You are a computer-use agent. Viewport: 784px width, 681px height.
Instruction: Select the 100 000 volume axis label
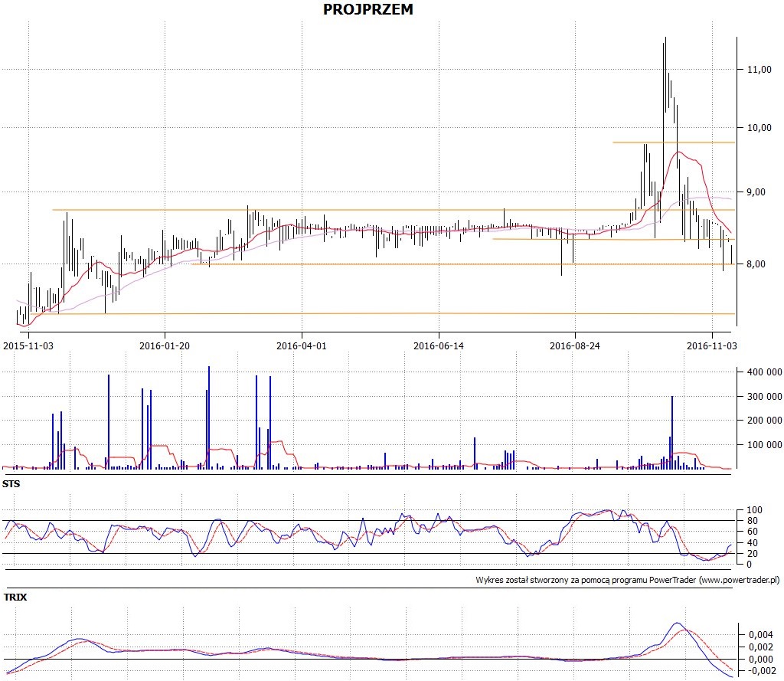click(x=764, y=445)
